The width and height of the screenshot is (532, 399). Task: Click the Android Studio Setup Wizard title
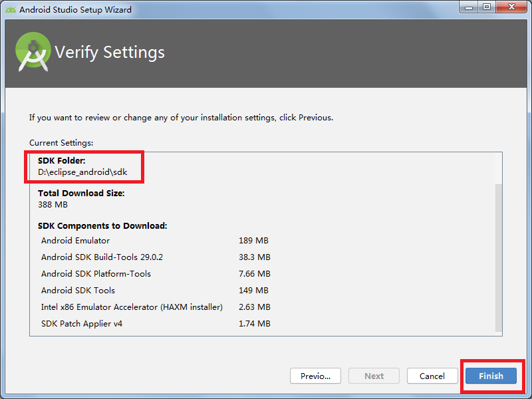coord(75,9)
